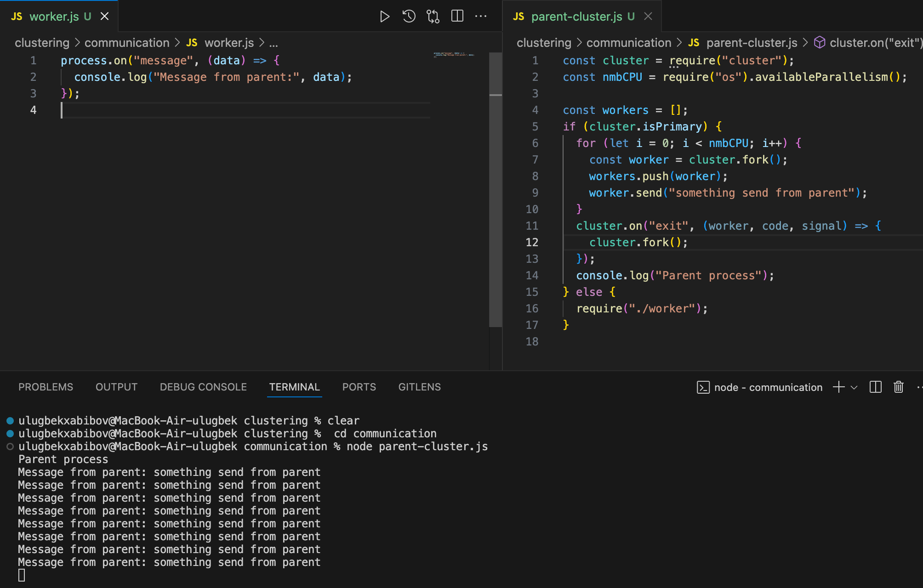Select the worker.js editor tab
Screen dimensions: 923x588
pyautogui.click(x=59, y=17)
